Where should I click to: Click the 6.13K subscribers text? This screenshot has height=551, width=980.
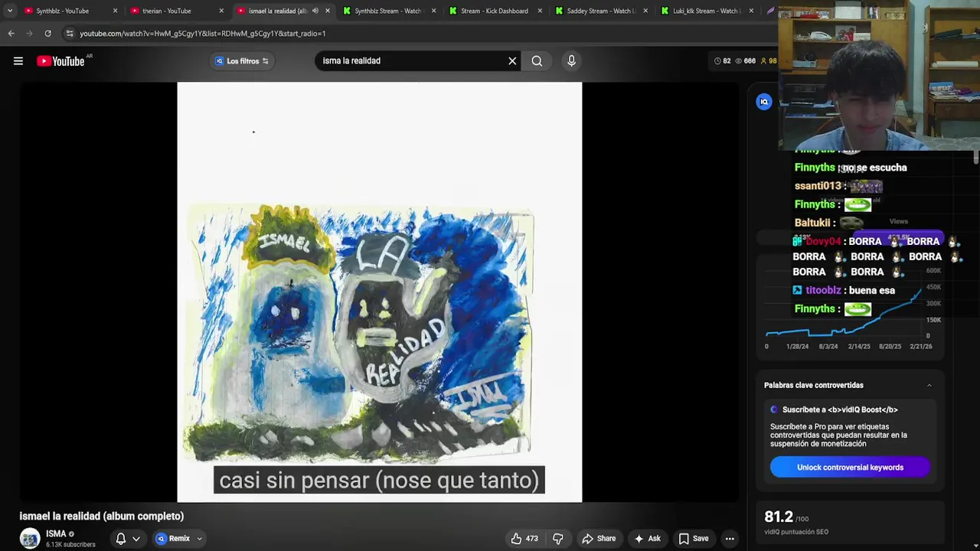(x=70, y=545)
